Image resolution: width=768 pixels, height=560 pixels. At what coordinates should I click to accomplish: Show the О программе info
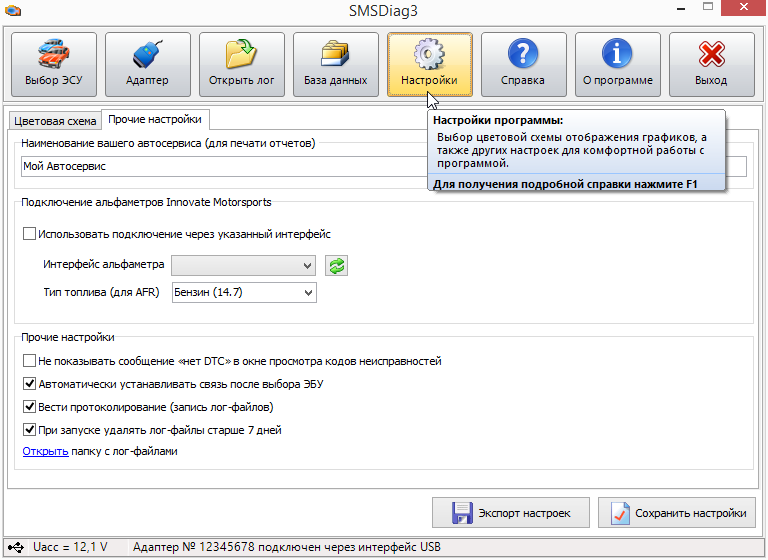click(x=617, y=64)
